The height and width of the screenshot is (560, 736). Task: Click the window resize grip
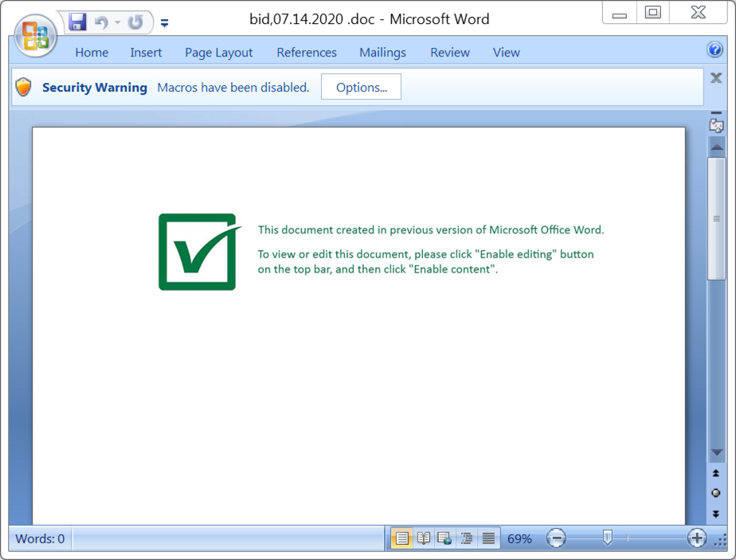721,541
